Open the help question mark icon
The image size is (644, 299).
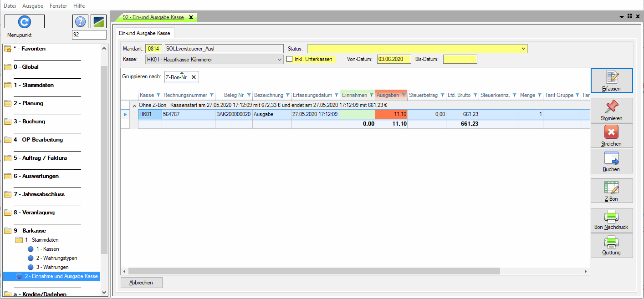(80, 21)
